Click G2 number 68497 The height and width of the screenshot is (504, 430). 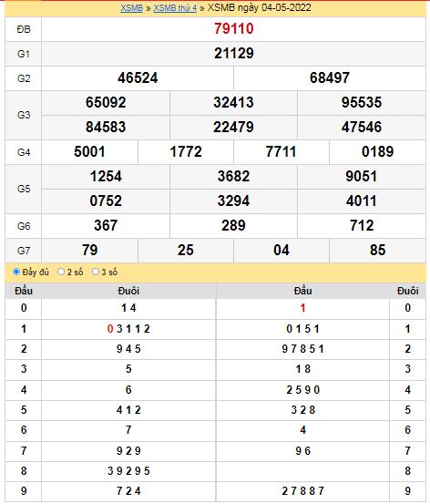tap(330, 78)
